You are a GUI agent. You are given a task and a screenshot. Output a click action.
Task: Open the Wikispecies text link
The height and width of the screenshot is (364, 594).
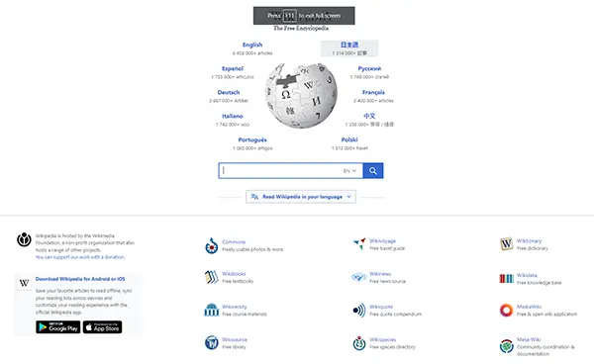[x=382, y=339]
